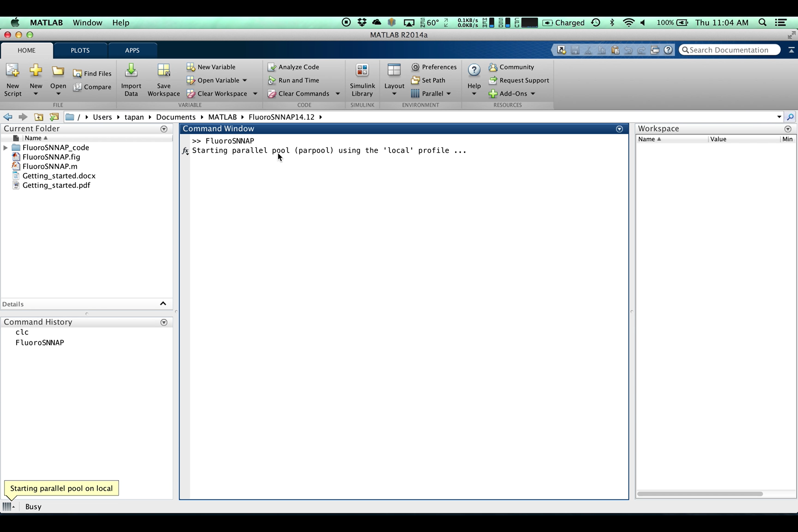Click the Browse for folder icon
The height and width of the screenshot is (532, 798).
(54, 117)
